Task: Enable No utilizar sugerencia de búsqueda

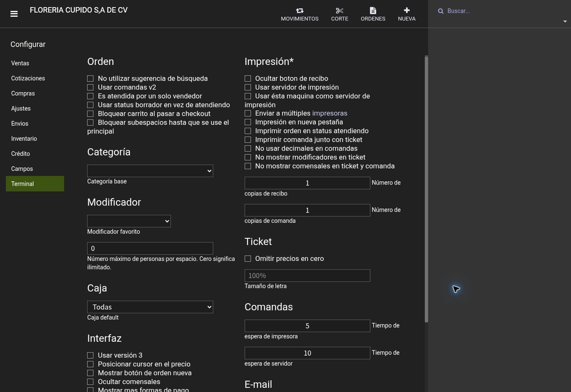Action: pos(90,79)
